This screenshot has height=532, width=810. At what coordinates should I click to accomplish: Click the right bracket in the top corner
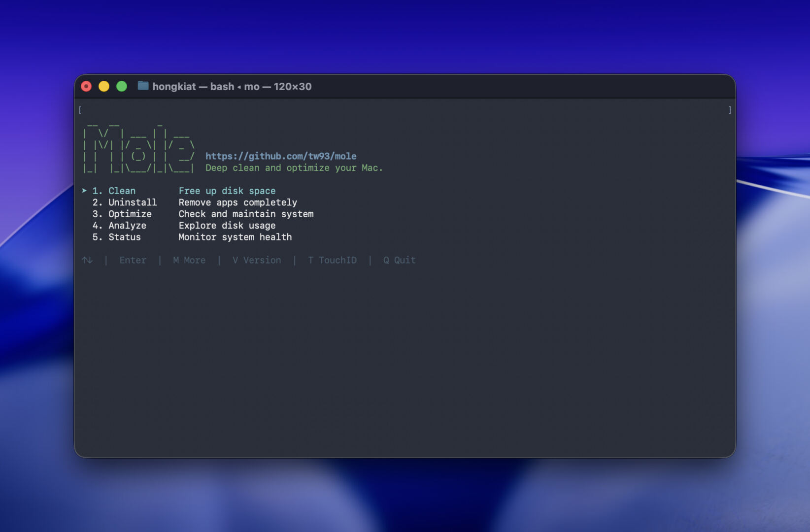pos(729,110)
